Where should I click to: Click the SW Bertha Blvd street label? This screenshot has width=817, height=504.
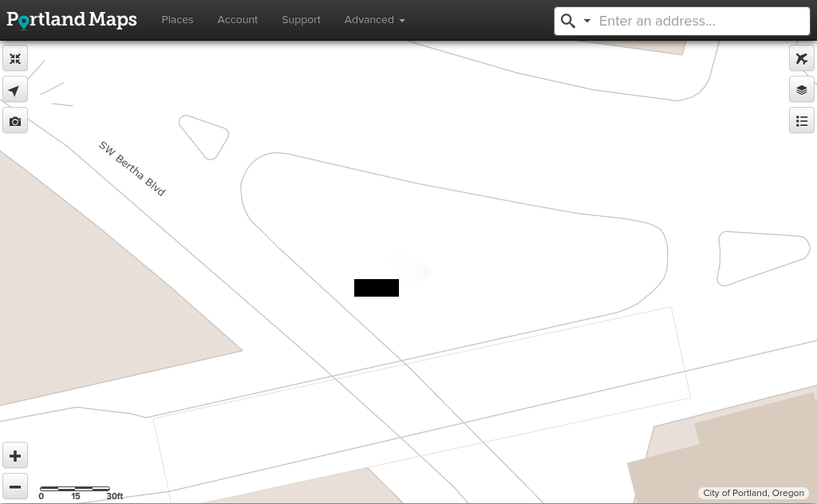132,169
